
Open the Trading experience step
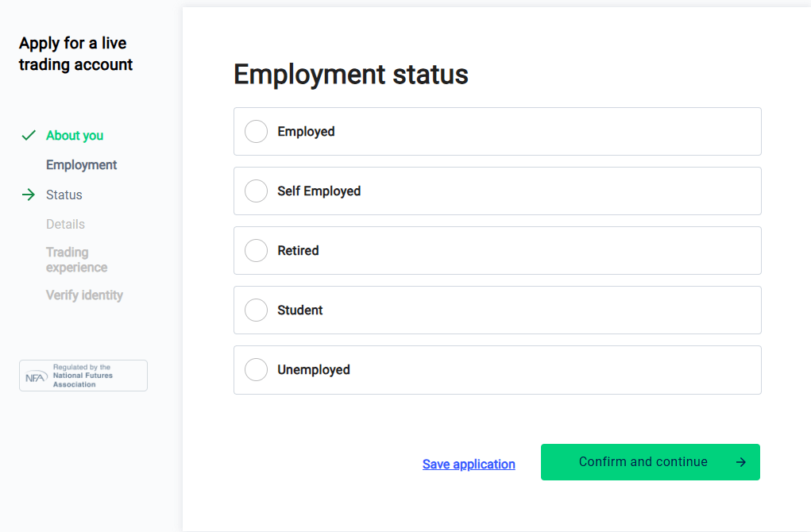point(76,260)
